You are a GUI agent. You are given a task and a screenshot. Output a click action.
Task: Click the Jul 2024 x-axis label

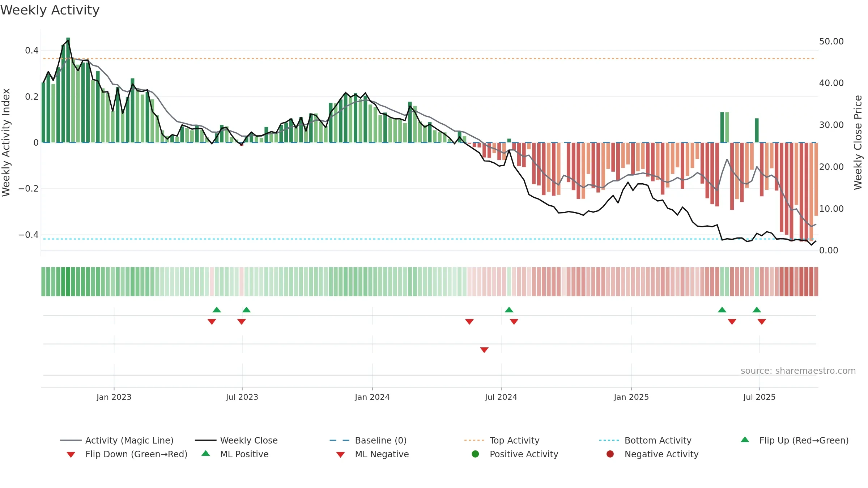click(x=501, y=397)
